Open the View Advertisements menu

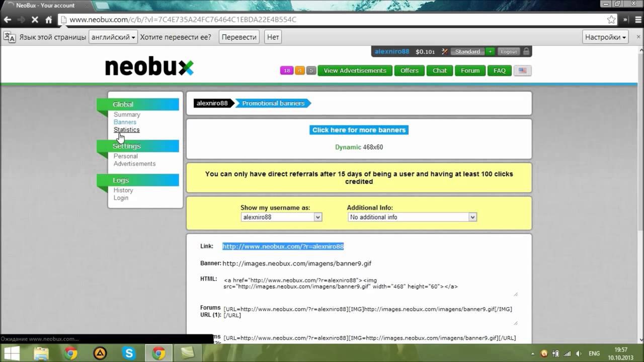point(355,70)
